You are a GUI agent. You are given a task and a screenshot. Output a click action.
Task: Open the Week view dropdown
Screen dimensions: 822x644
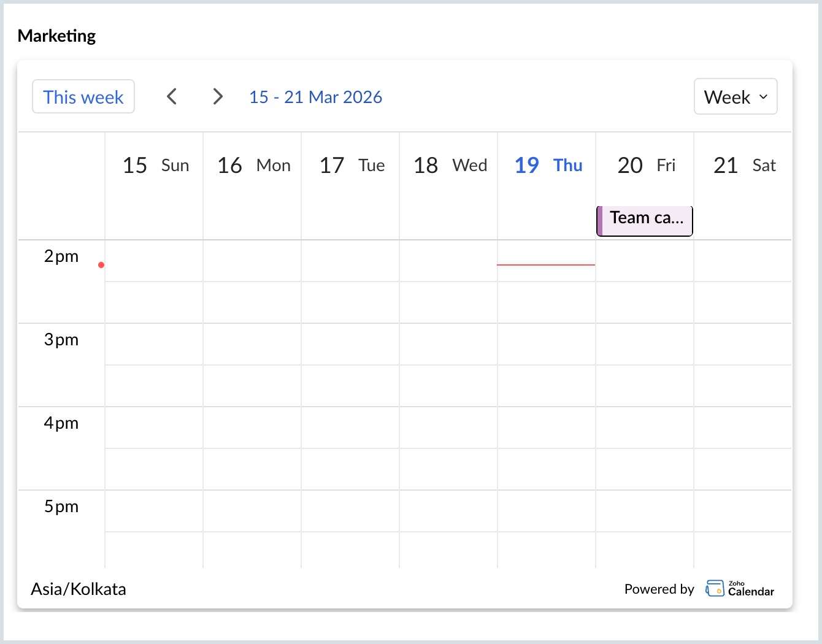click(735, 97)
